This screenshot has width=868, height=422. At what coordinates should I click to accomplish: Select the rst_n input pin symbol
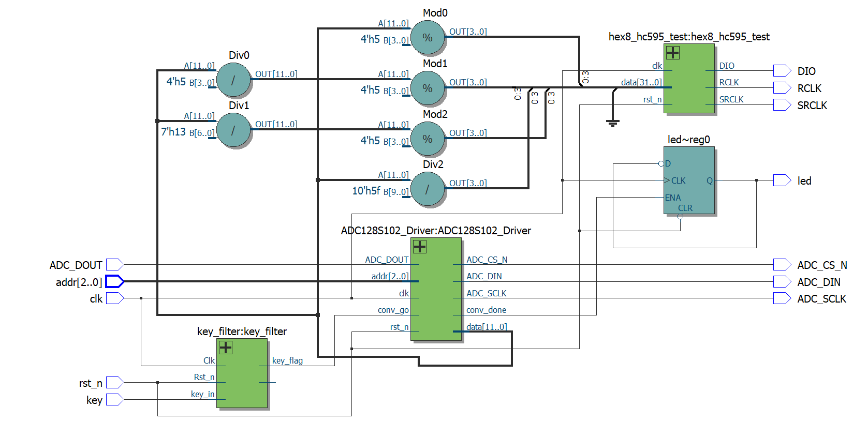point(115,383)
